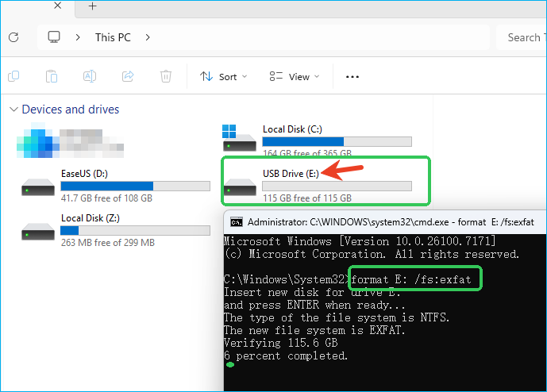Collapse the Devices and drives group
The image size is (547, 392).
[13, 110]
